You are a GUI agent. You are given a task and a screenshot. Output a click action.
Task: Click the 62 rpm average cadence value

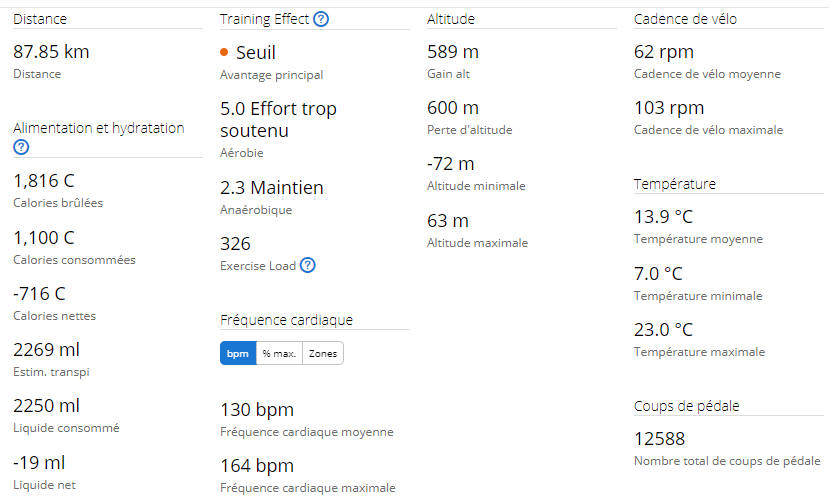tap(664, 52)
